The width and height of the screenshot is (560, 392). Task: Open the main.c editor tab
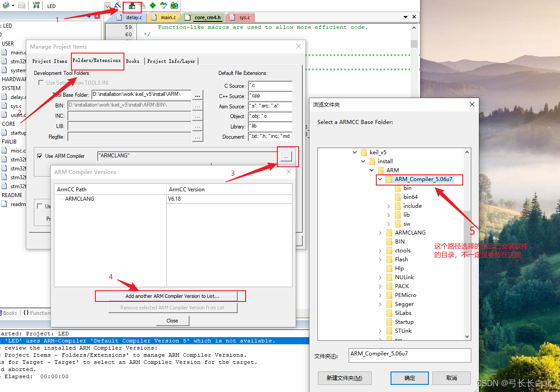pyautogui.click(x=164, y=17)
